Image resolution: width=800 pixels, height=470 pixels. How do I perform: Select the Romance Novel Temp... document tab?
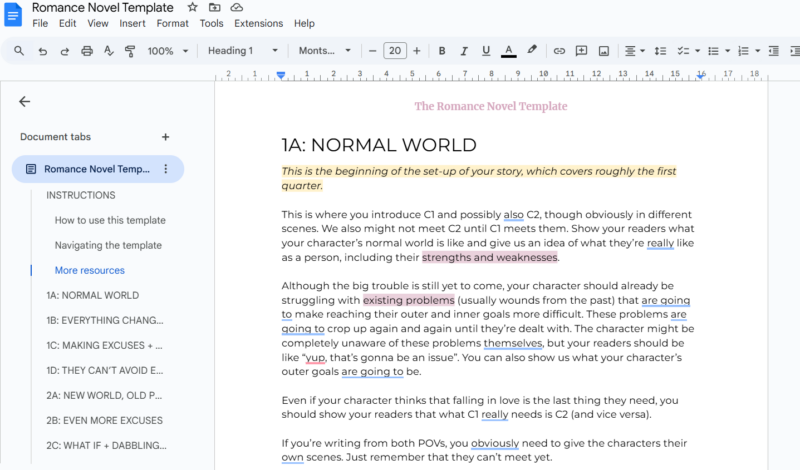pyautogui.click(x=98, y=169)
